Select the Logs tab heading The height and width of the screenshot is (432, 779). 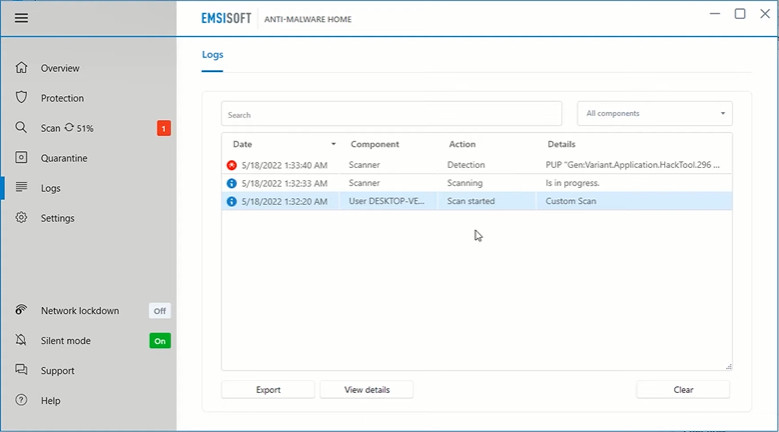[212, 55]
